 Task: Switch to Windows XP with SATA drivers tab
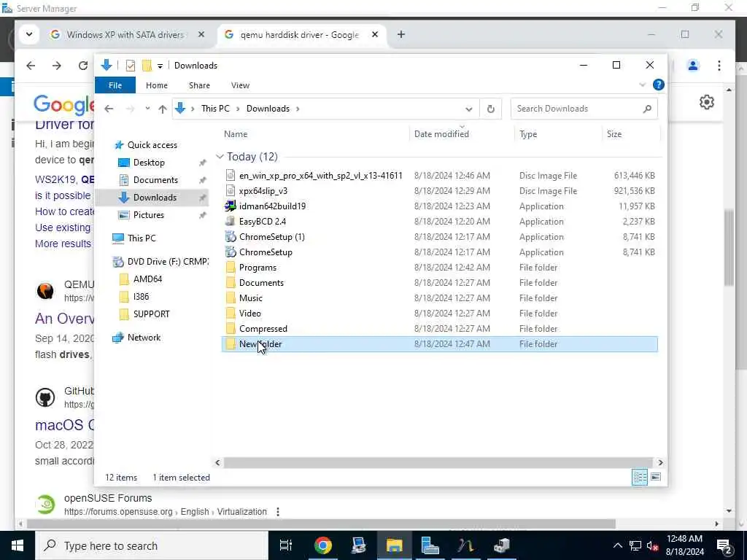coord(125,35)
